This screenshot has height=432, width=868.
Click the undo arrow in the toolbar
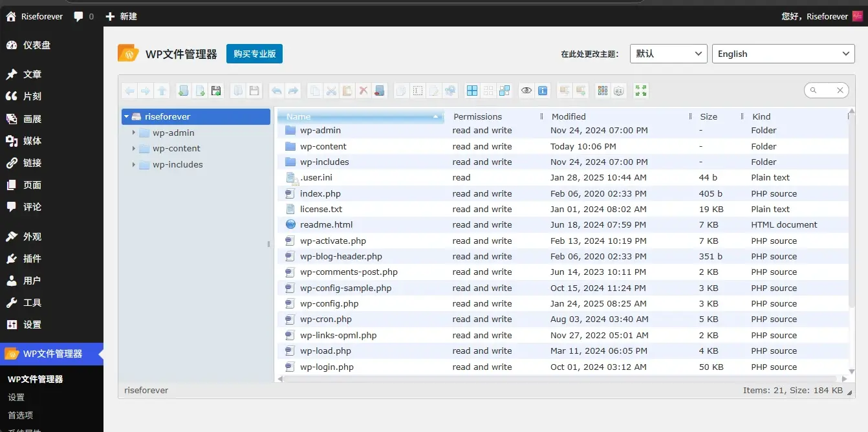tap(277, 91)
